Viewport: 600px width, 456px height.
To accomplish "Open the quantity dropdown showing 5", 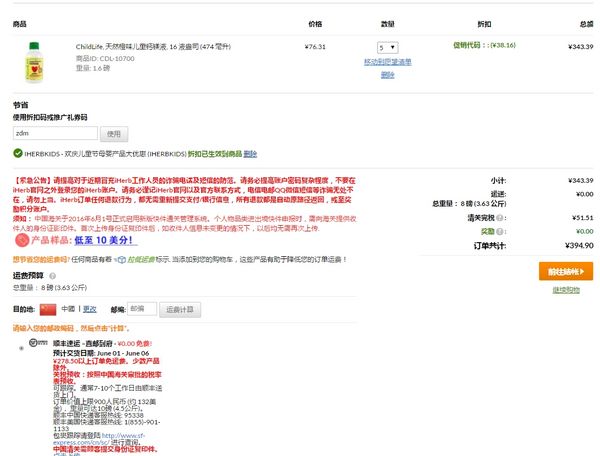I will (388, 47).
